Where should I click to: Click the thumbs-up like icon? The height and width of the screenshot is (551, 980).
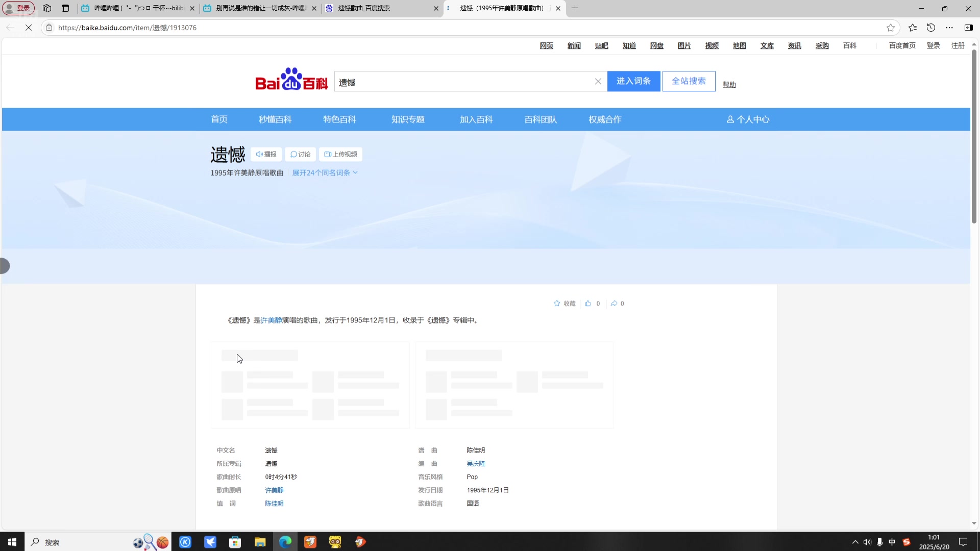(588, 304)
